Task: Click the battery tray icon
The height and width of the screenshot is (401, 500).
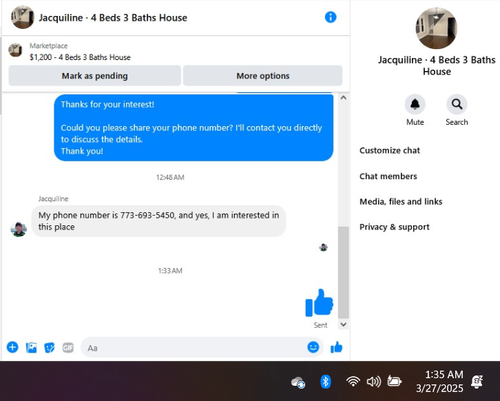Action: click(394, 381)
